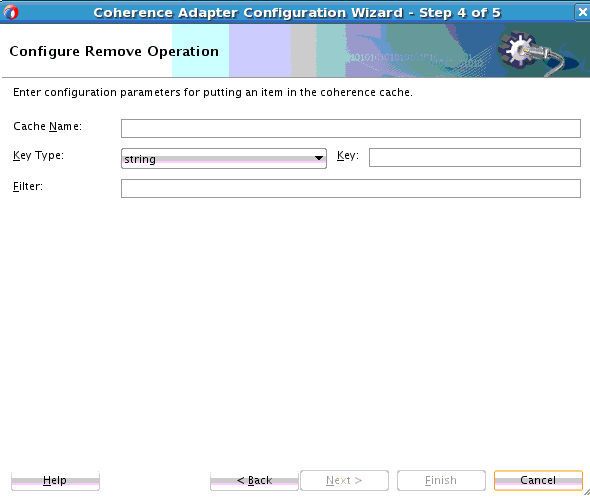Click the Next > button
The height and width of the screenshot is (498, 590).
(x=344, y=480)
